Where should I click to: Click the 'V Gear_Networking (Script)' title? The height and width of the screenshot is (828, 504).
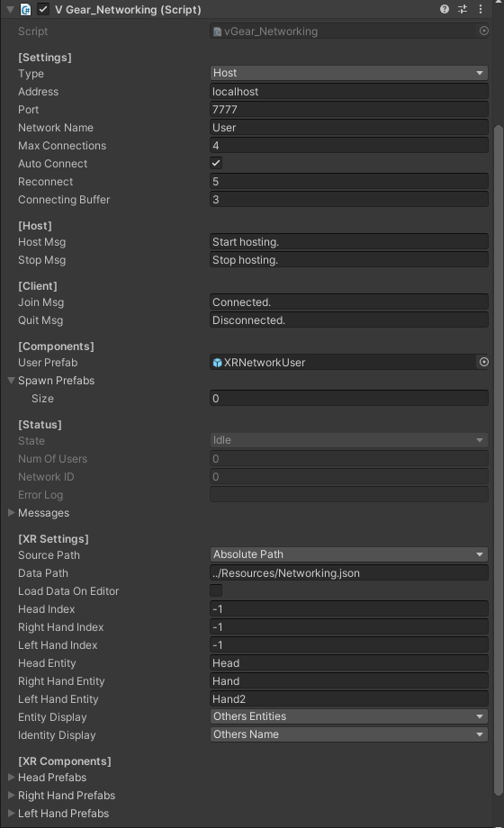(128, 10)
